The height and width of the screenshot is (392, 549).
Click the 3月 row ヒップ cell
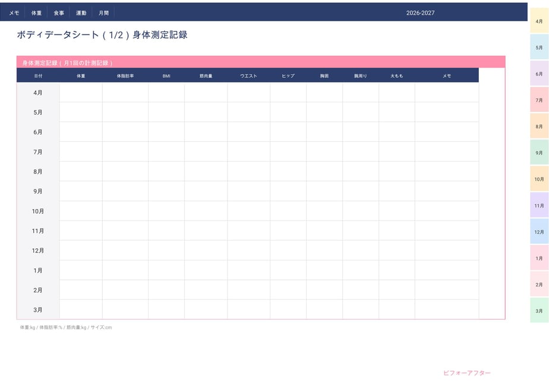[x=288, y=309]
